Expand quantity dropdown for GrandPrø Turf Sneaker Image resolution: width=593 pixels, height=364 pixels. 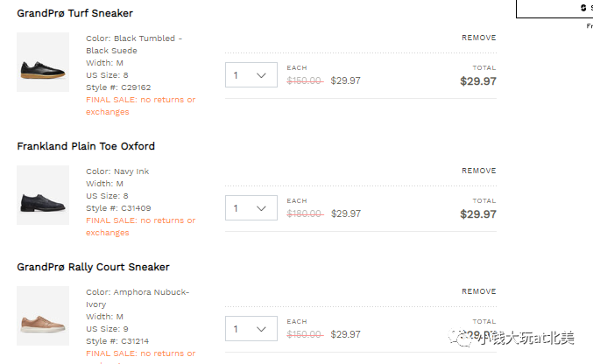coord(251,75)
